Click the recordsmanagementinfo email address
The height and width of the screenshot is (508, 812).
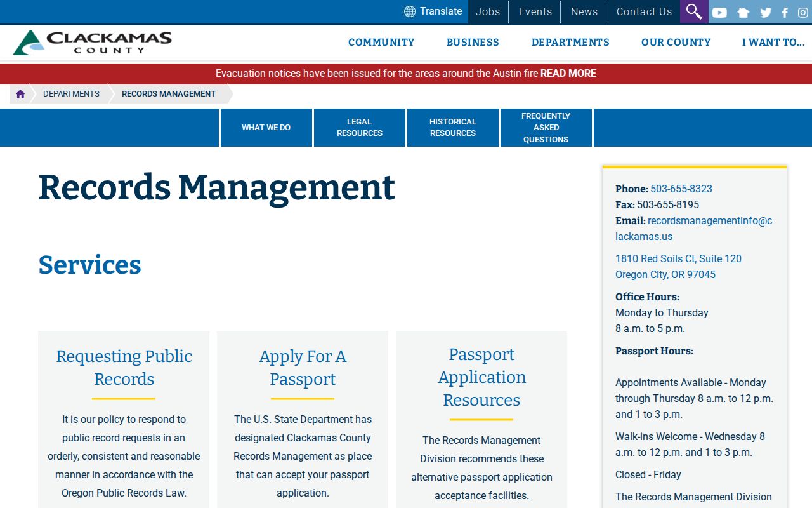tap(694, 229)
